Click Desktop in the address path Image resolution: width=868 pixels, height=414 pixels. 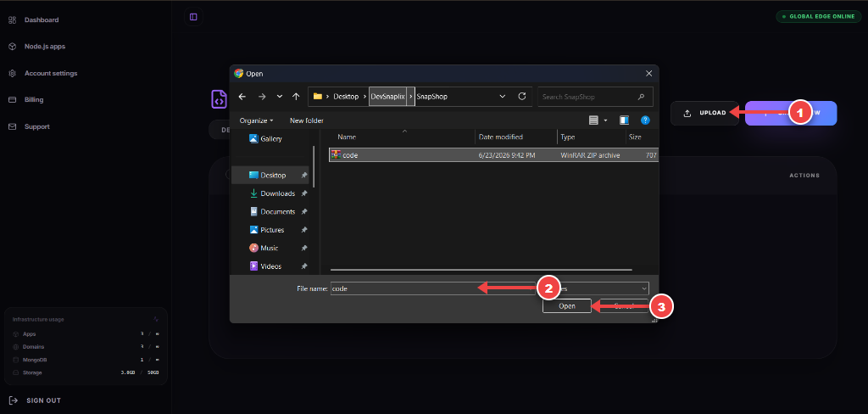pyautogui.click(x=346, y=97)
